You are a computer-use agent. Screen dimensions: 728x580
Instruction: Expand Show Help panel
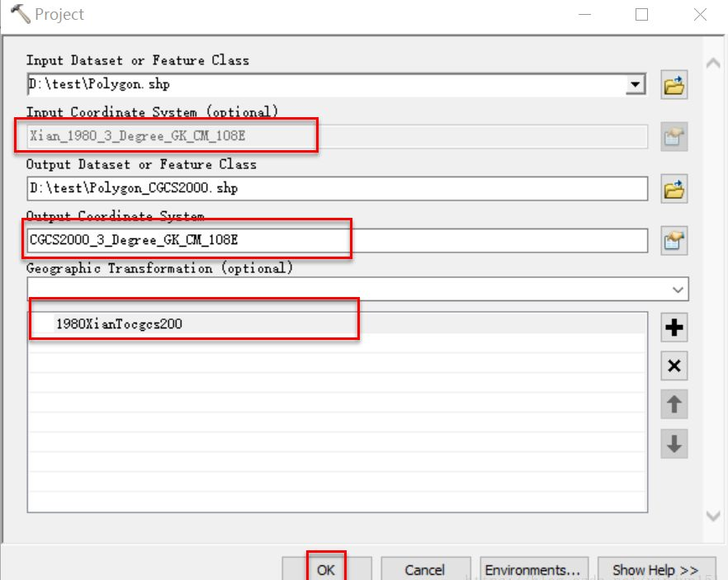click(x=656, y=569)
